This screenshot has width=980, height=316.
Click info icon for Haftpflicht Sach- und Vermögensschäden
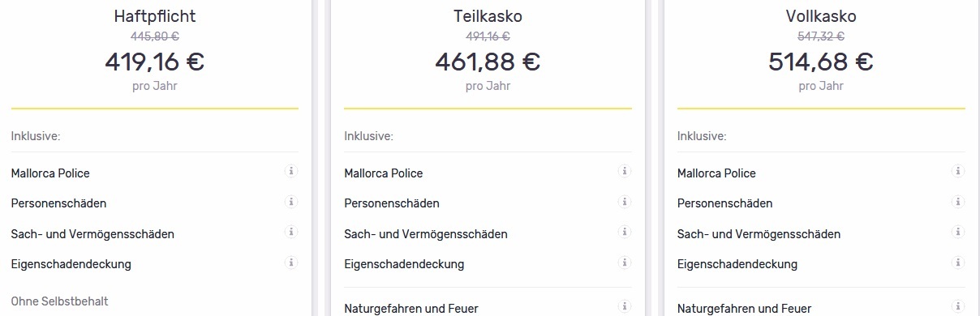(291, 232)
